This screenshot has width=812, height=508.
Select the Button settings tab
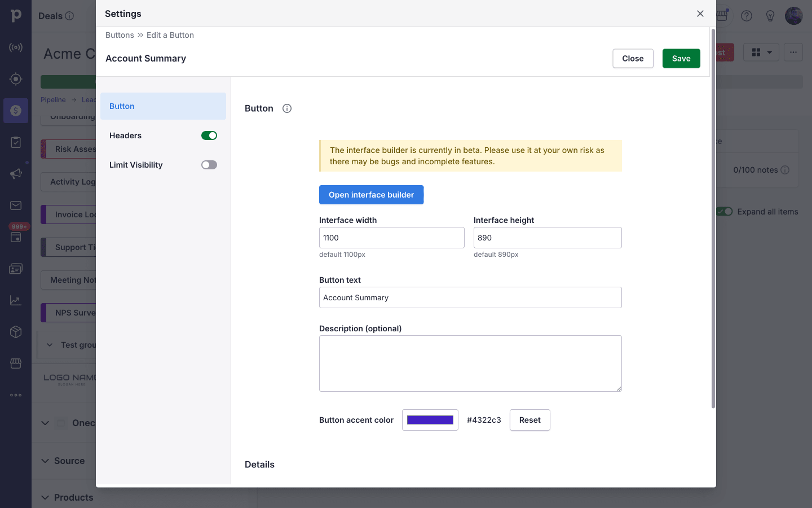pyautogui.click(x=163, y=106)
